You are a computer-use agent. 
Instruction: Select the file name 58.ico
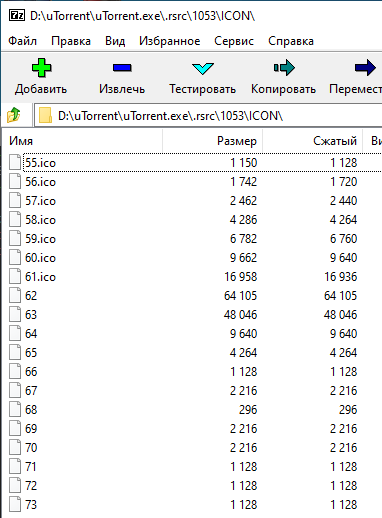click(41, 220)
